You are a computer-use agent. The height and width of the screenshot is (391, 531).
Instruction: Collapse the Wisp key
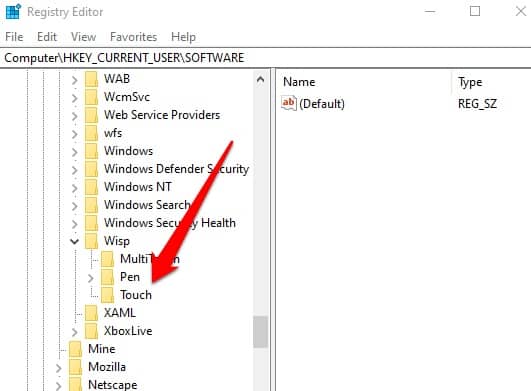click(x=75, y=241)
